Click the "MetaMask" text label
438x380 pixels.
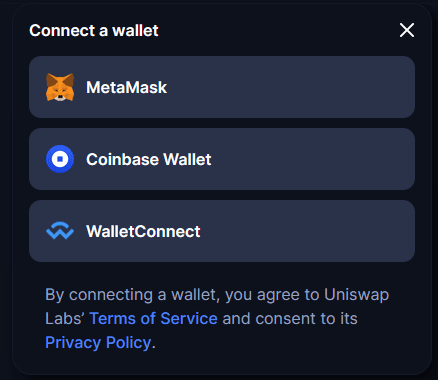[127, 87]
